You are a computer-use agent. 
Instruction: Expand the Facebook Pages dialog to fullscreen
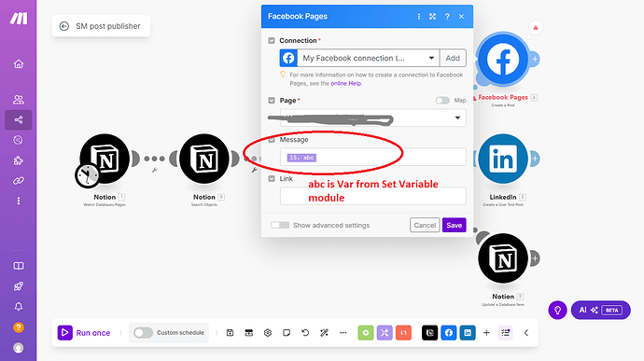432,17
